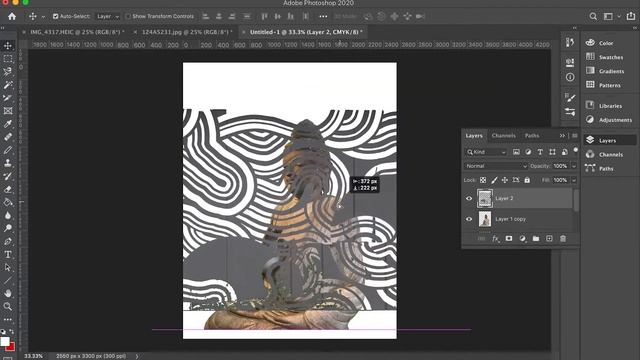
Task: Toggle the Auto-Select checkbox
Action: pos(56,16)
